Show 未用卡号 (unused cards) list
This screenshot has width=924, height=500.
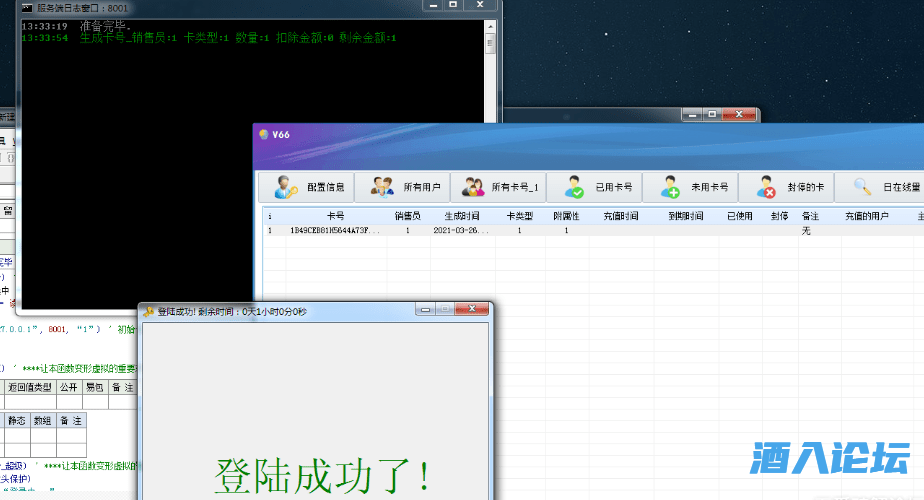click(x=690, y=187)
